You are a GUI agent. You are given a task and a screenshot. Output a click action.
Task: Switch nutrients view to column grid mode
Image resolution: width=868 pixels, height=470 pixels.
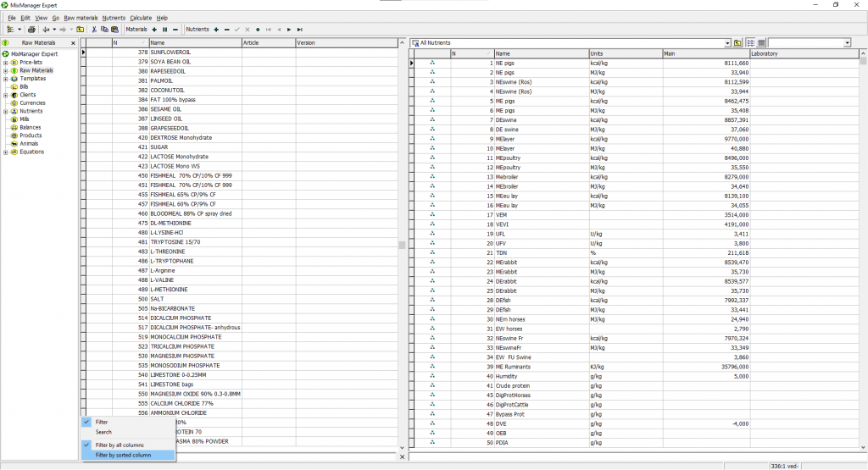pyautogui.click(x=761, y=42)
